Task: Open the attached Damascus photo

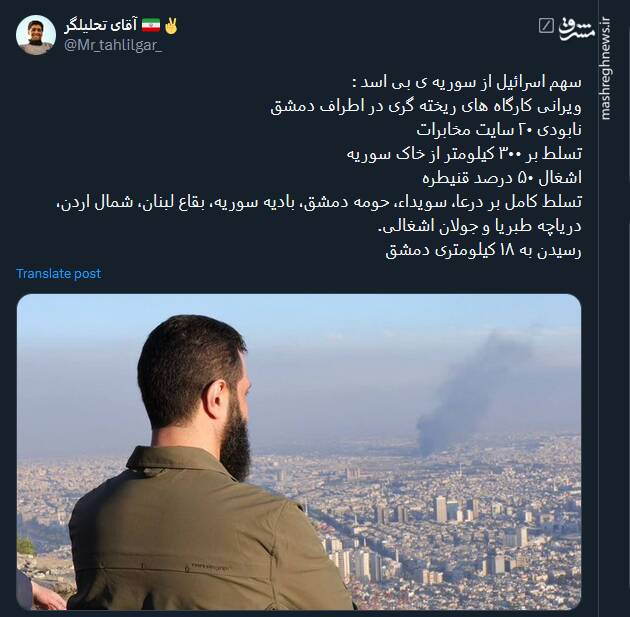Action: click(x=299, y=452)
